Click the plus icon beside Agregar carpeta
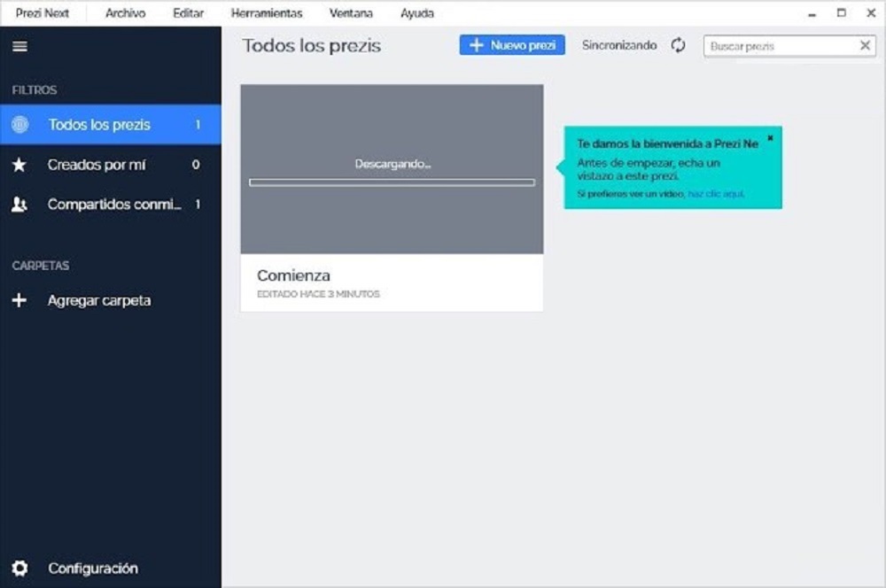This screenshot has width=886, height=588. (x=19, y=300)
